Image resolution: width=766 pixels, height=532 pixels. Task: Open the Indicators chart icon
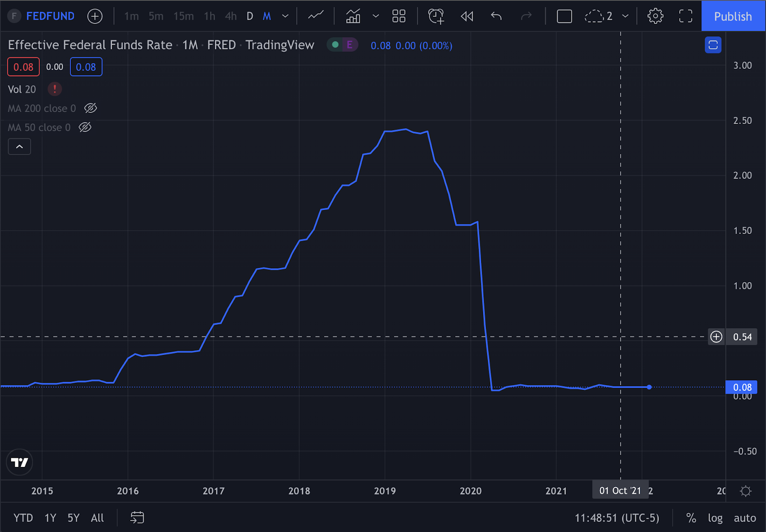click(x=353, y=16)
